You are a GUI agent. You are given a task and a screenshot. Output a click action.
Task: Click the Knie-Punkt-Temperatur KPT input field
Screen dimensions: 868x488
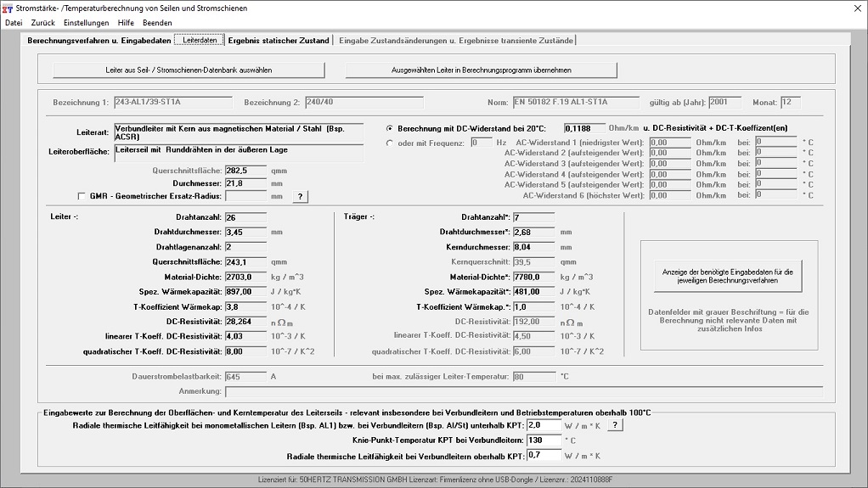544,440
